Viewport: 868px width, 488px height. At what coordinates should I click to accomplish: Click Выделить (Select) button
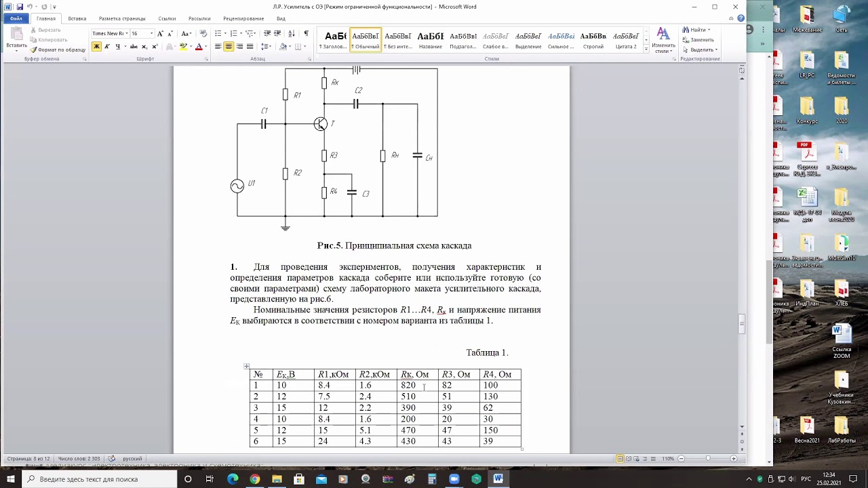(x=700, y=49)
